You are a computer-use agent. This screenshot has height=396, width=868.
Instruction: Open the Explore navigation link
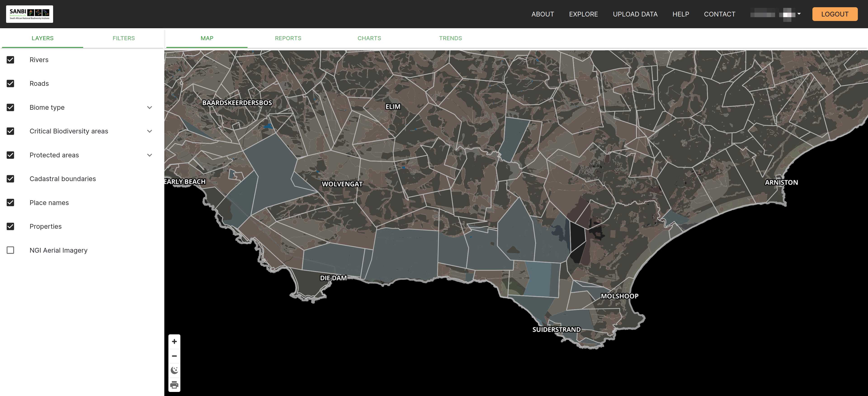tap(583, 14)
